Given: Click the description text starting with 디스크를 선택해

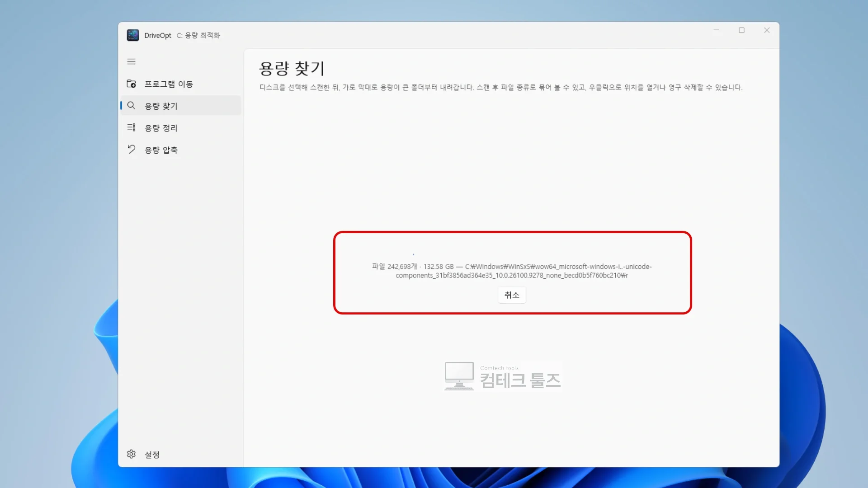Looking at the screenshot, I should tap(501, 87).
